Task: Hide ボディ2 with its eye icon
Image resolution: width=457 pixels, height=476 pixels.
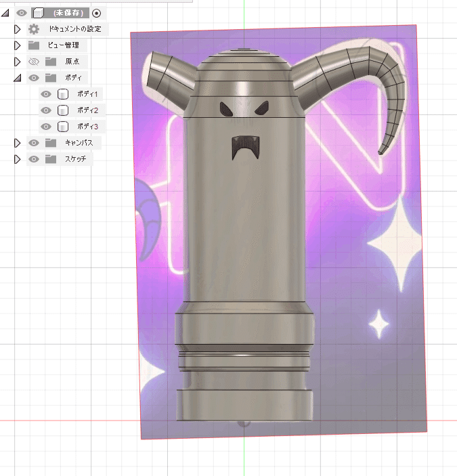Action: tap(46, 110)
